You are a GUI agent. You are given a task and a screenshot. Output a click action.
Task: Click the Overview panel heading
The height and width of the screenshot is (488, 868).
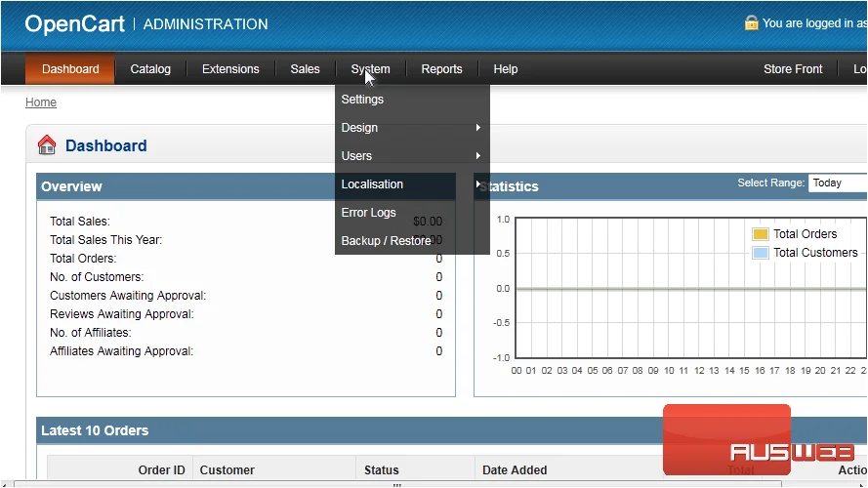click(71, 186)
